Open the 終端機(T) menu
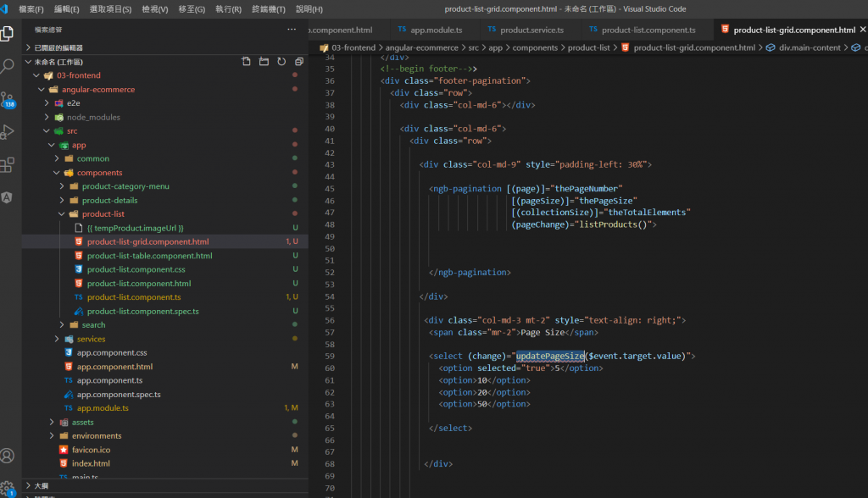This screenshot has height=498, width=868. click(269, 9)
